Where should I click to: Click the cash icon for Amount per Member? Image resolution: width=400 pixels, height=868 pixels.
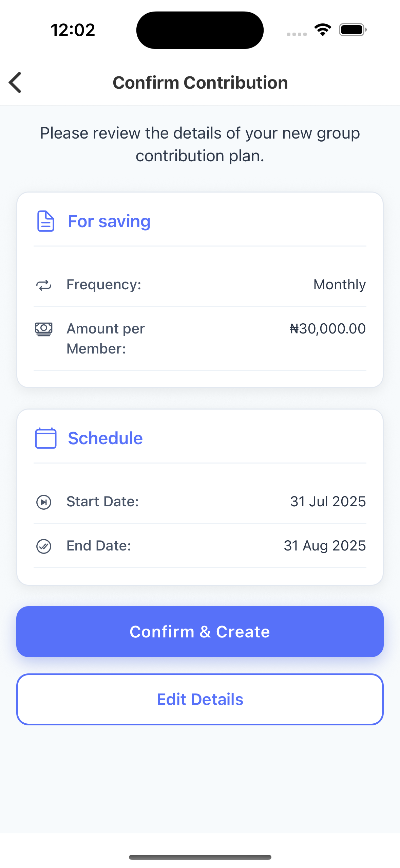click(44, 329)
